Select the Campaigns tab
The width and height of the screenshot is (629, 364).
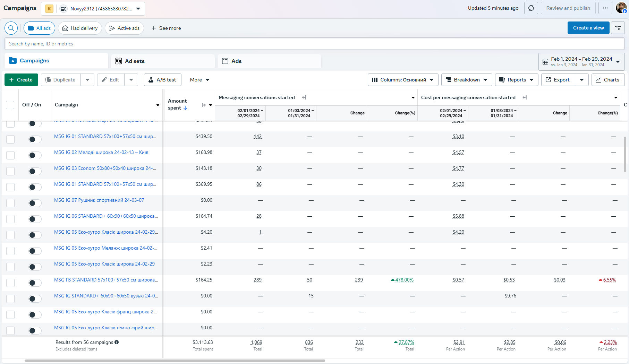(x=57, y=61)
